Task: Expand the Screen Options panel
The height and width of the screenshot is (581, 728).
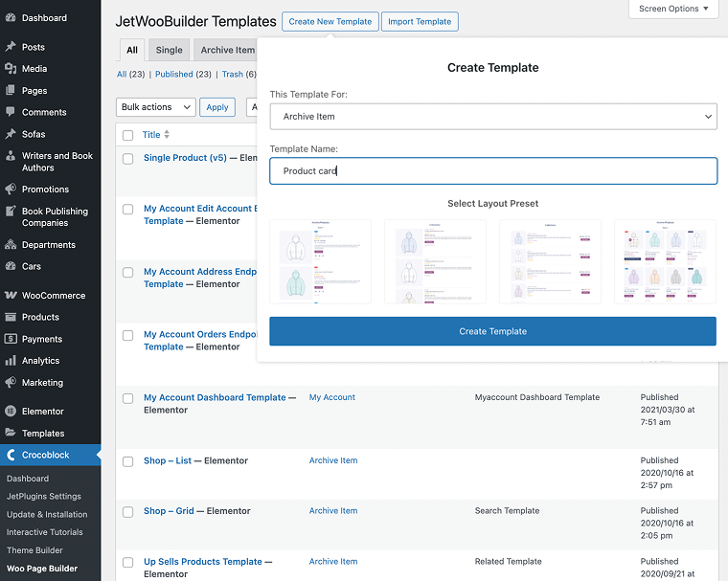Action: point(673,9)
